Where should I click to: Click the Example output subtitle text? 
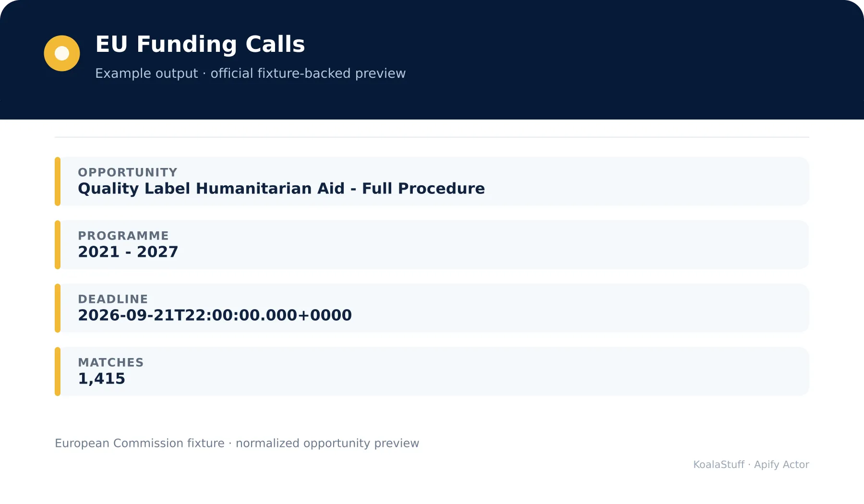(251, 73)
